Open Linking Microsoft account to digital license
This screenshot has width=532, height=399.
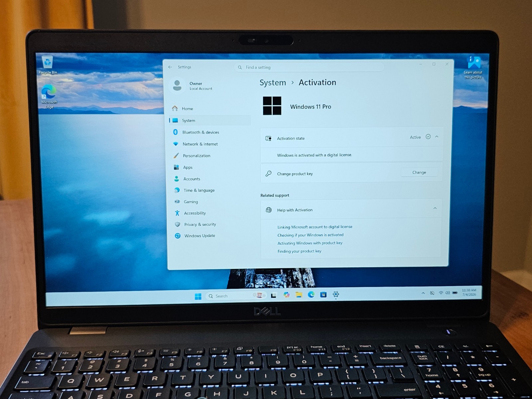(x=315, y=227)
